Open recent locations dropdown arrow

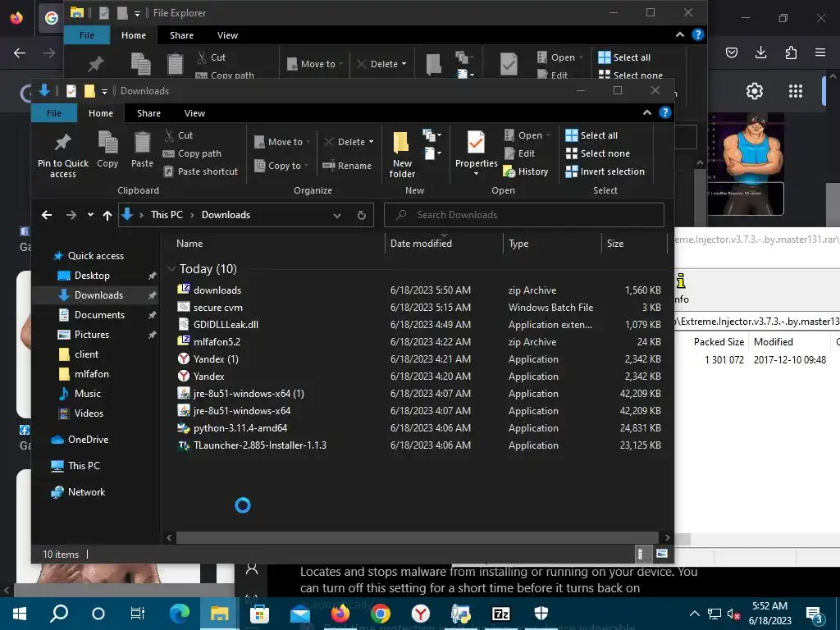(x=90, y=215)
